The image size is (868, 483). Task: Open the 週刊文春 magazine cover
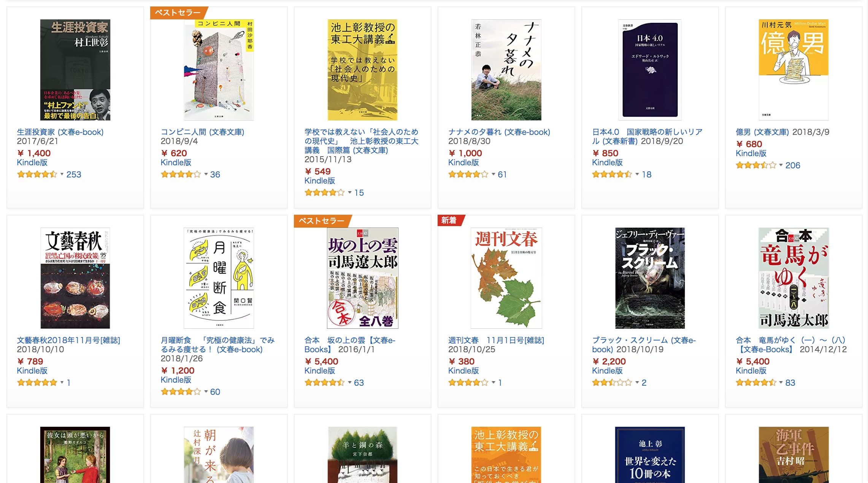[506, 278]
